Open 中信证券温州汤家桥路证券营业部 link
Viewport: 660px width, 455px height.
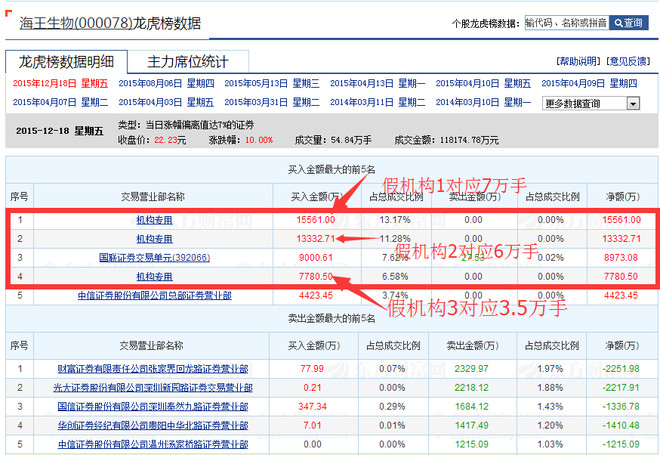(153, 444)
